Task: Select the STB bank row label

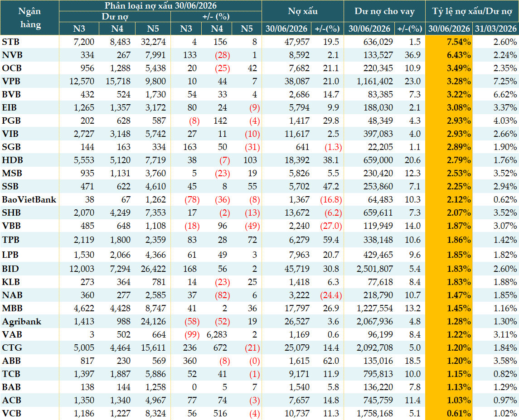Action: tap(11, 42)
